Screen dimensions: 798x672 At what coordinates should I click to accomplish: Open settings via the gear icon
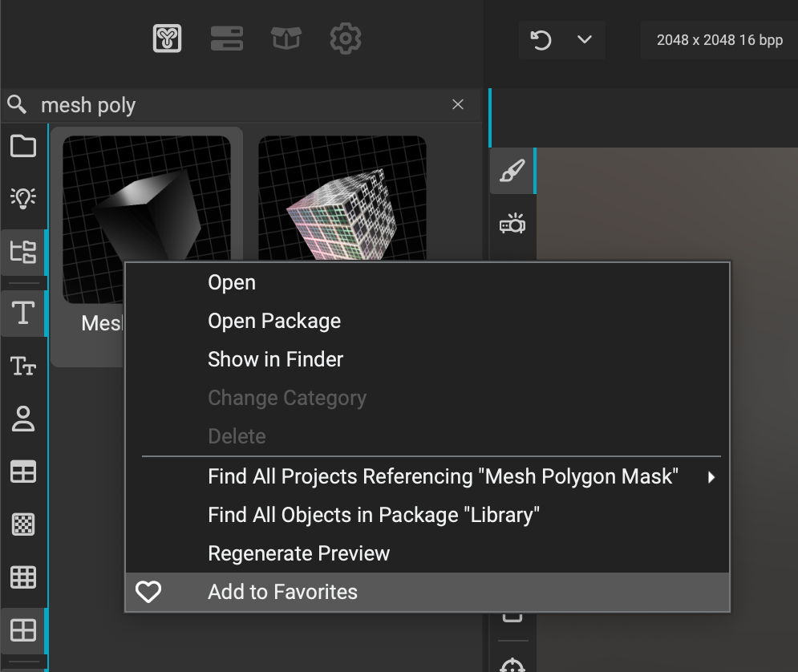coord(346,38)
